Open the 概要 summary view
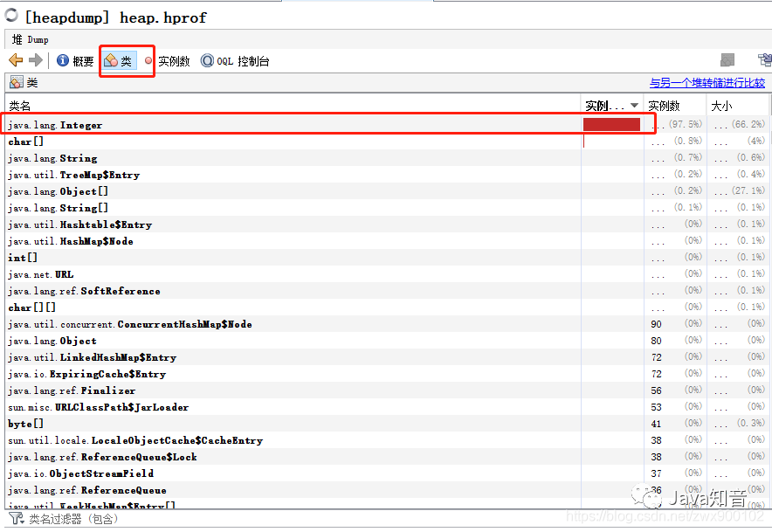Viewport: 772px width, 532px height. pos(75,61)
